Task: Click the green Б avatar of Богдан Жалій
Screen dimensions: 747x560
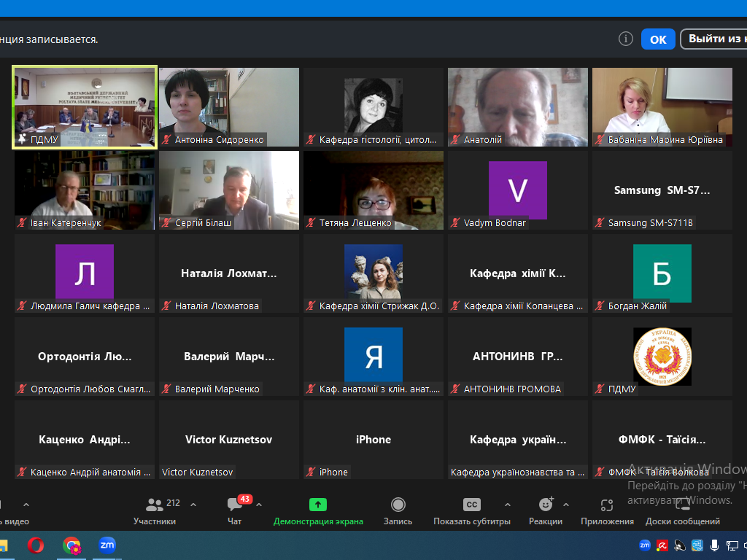Action: coord(662,273)
